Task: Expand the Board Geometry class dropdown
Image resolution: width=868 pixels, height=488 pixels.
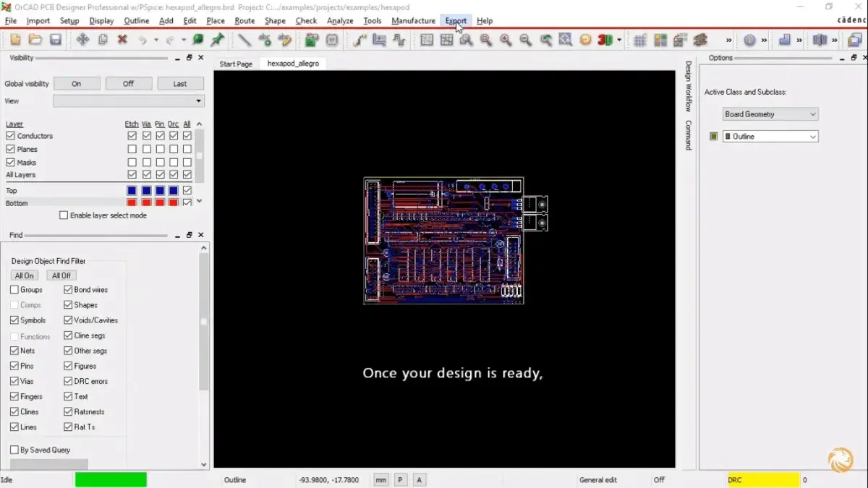Action: coord(813,114)
